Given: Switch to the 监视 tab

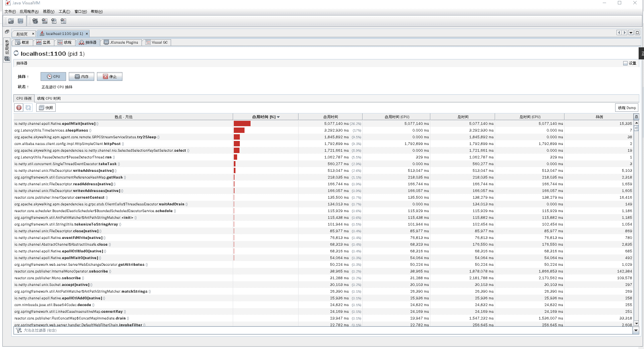Looking at the screenshot, I should point(43,42).
